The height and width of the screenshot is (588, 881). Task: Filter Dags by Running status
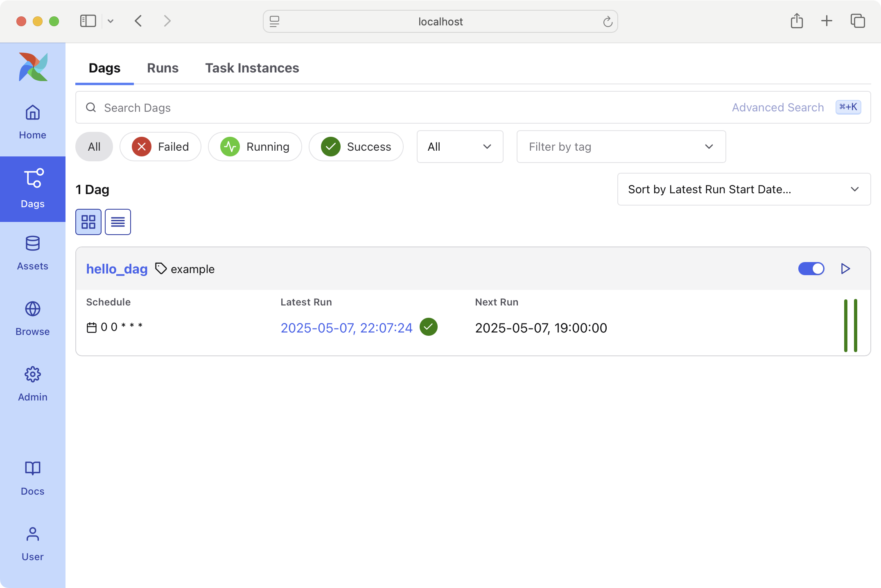click(x=255, y=147)
